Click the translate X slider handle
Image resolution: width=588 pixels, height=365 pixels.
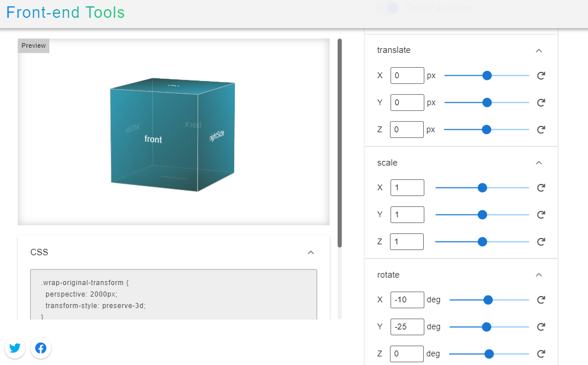click(x=487, y=75)
